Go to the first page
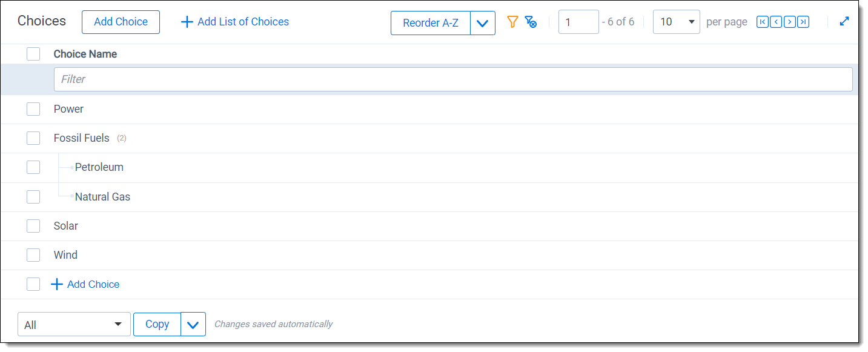 [762, 22]
